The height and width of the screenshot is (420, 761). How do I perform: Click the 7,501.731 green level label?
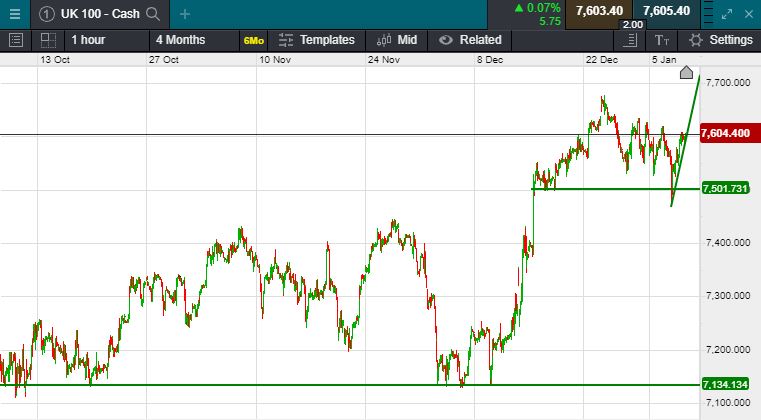727,188
